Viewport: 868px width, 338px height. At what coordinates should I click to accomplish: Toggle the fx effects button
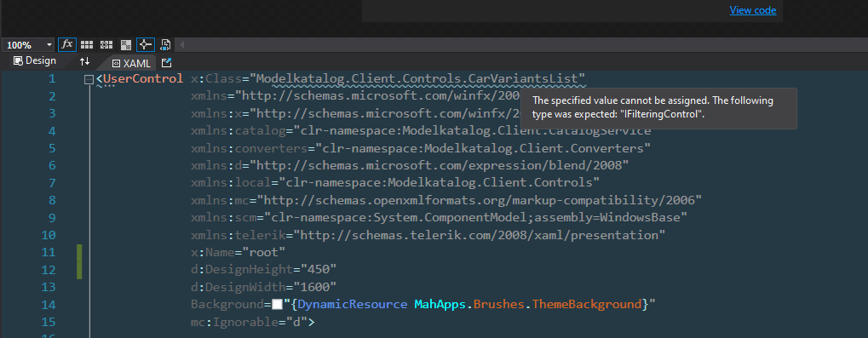pos(67,45)
